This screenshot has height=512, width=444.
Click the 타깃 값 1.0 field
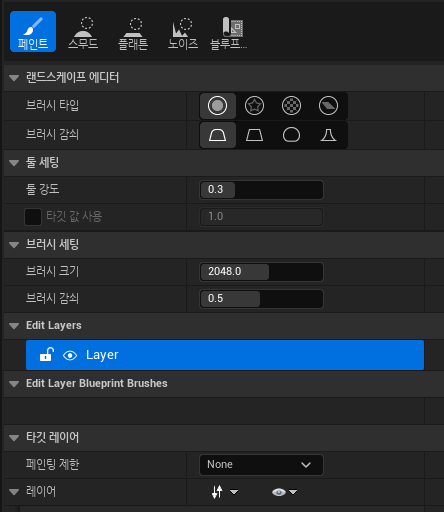[x=261, y=217]
